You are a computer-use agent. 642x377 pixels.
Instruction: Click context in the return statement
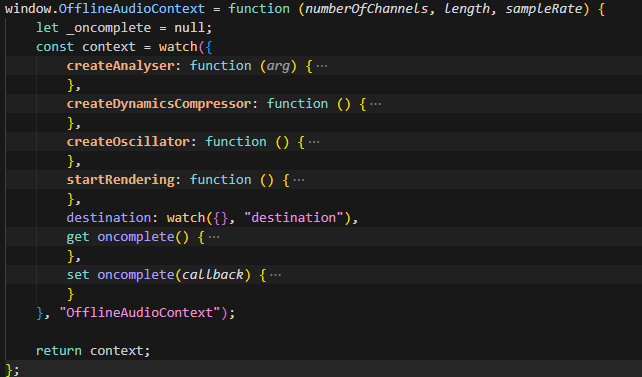117,351
